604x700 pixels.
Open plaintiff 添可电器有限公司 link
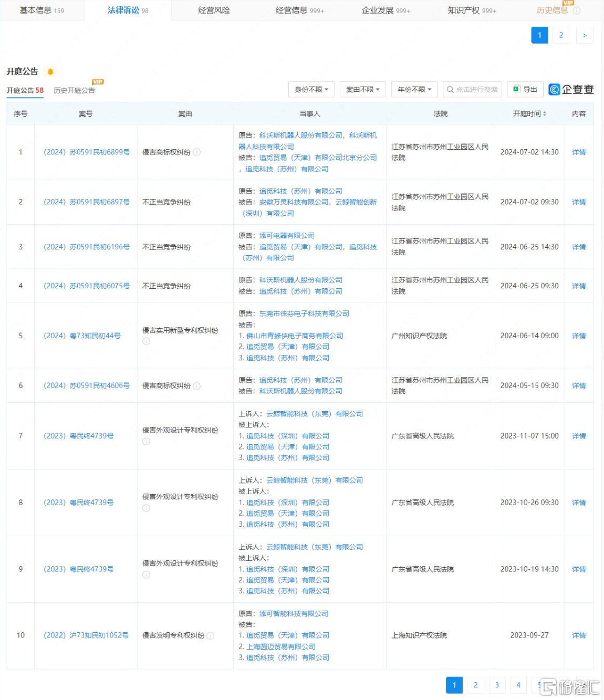(287, 236)
